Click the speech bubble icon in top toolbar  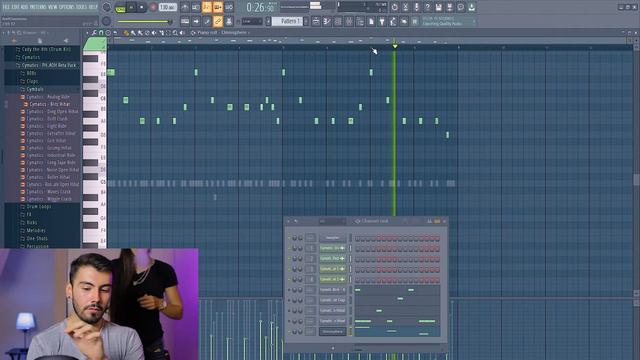point(461,7)
